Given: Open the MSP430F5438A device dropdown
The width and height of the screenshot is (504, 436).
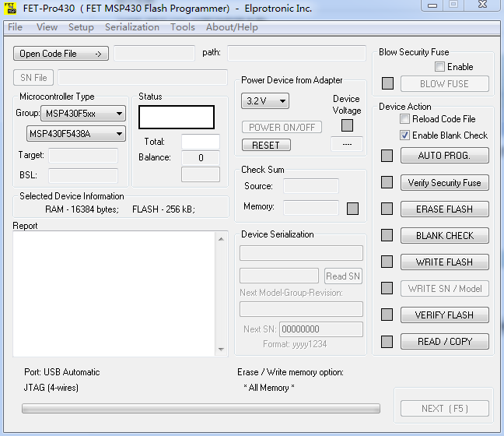Looking at the screenshot, I should (76, 134).
